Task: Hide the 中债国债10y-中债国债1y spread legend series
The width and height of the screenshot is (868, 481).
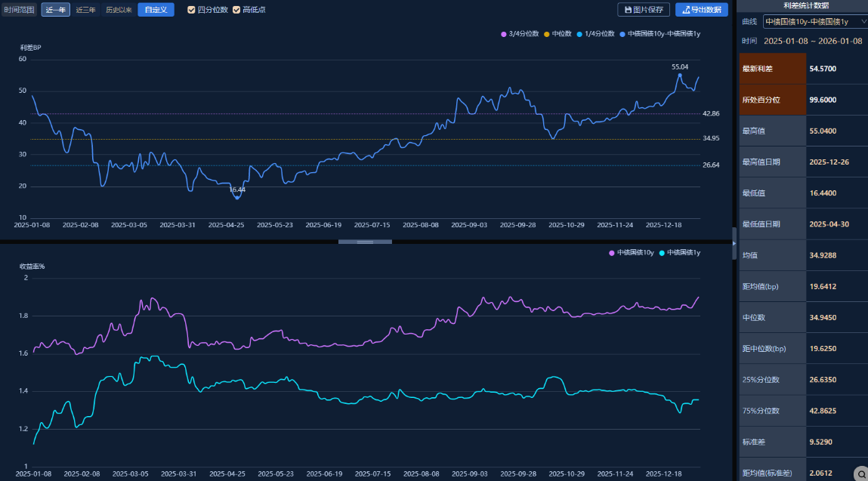Action: point(622,34)
